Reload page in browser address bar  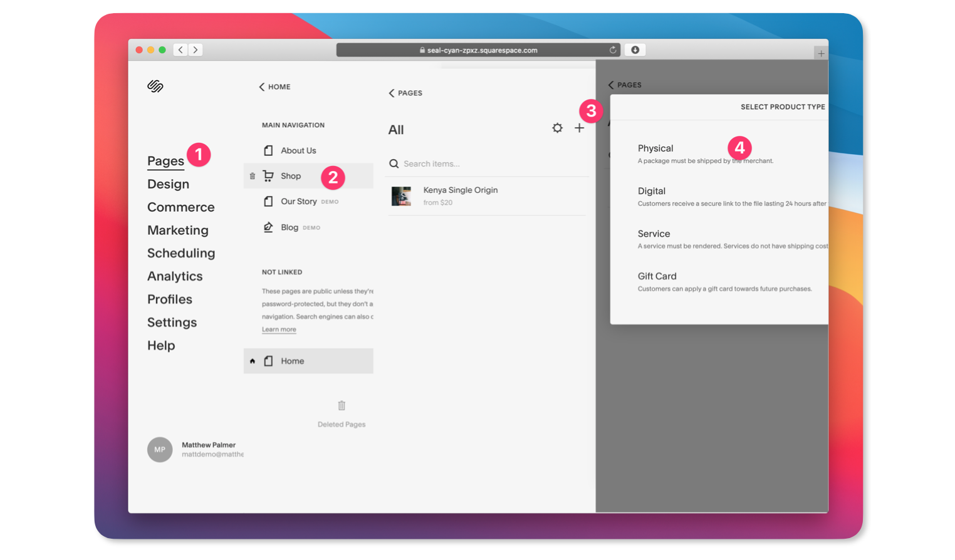613,50
